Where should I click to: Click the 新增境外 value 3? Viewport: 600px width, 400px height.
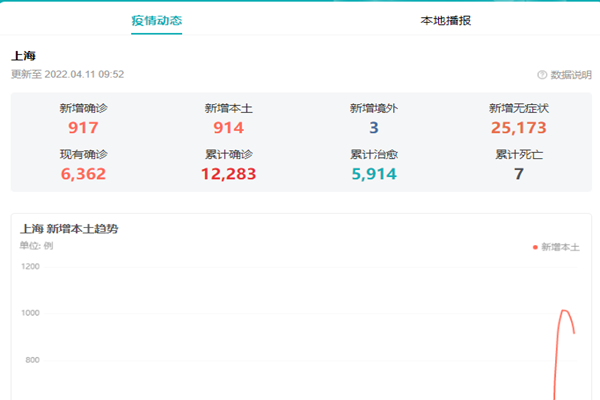[x=373, y=127]
